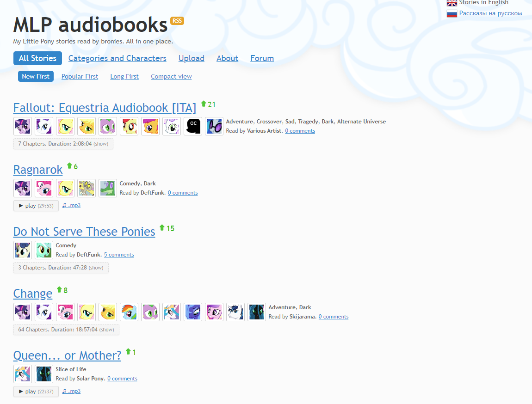This screenshot has width=532, height=404.
Task: View 0 comments on Queen... or Mother?
Action: (x=123, y=379)
